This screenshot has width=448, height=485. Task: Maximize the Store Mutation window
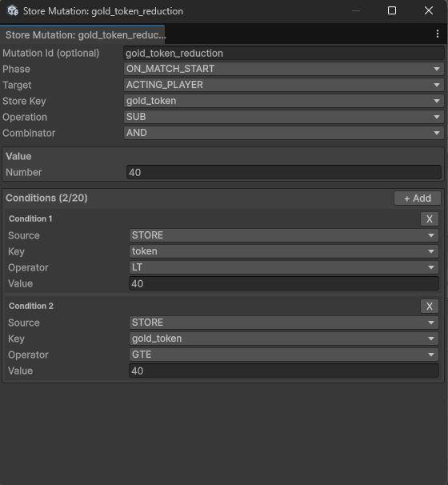coord(392,11)
